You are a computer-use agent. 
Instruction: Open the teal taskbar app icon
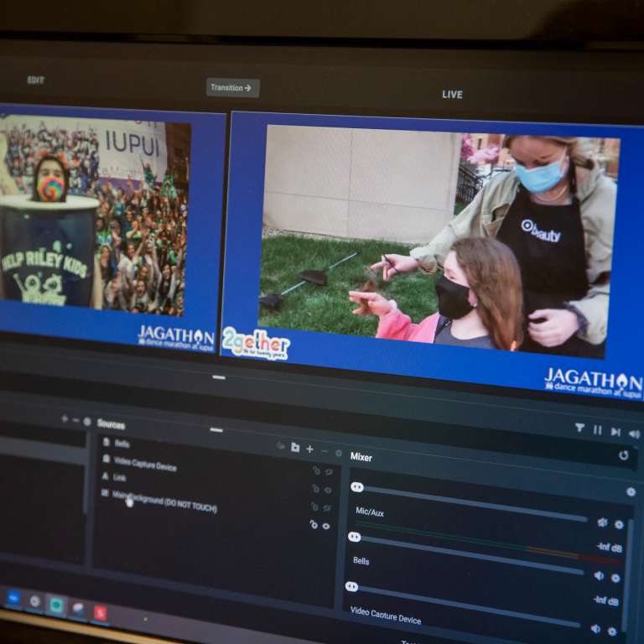(56, 605)
